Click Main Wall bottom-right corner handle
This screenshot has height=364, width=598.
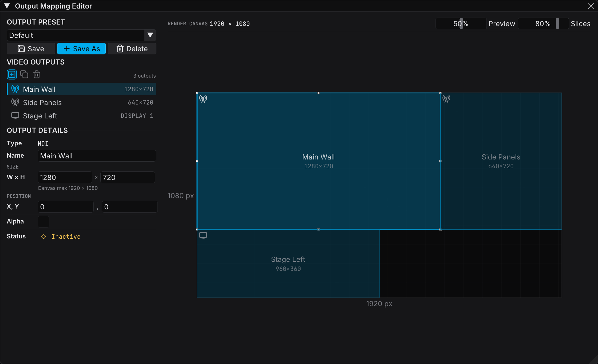(440, 229)
